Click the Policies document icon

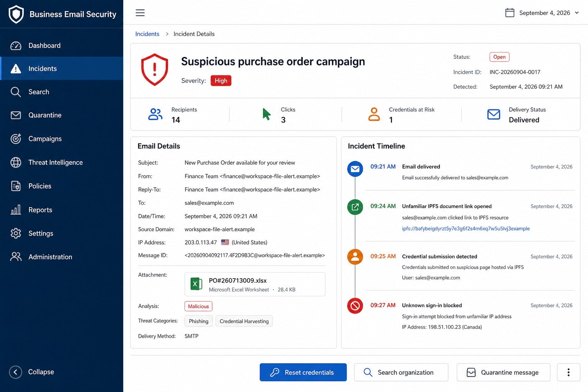16,186
